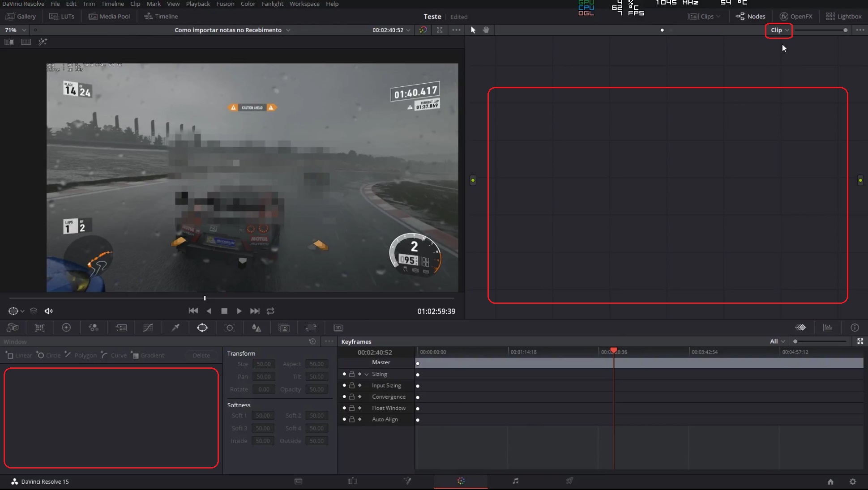868x490 pixels.
Task: Open the File menu
Action: (x=55, y=4)
